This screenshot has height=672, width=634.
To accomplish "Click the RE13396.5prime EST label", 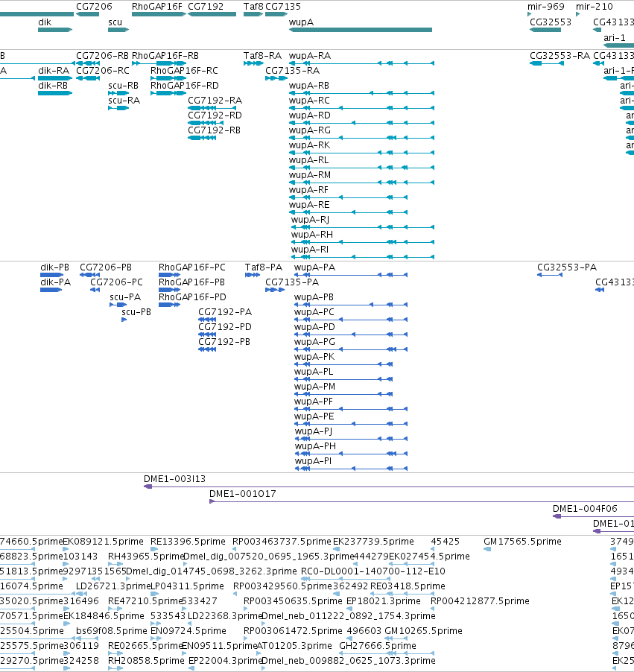I will (x=188, y=542).
